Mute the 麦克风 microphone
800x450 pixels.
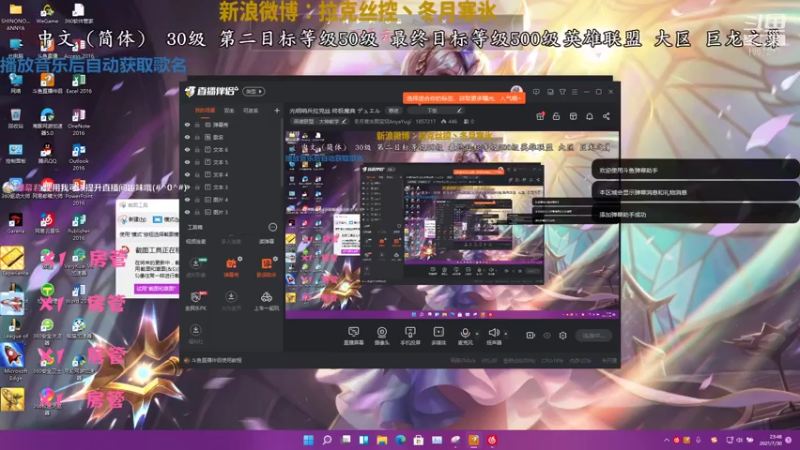465,336
